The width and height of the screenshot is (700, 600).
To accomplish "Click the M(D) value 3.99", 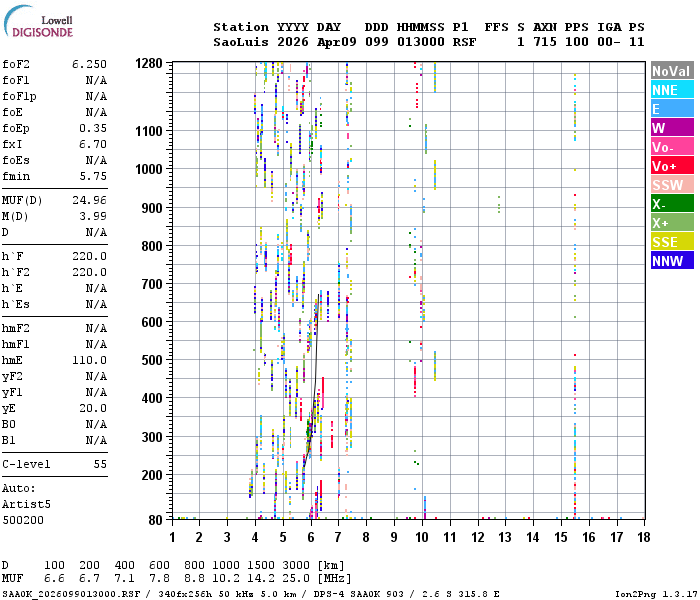I will 93,216.
